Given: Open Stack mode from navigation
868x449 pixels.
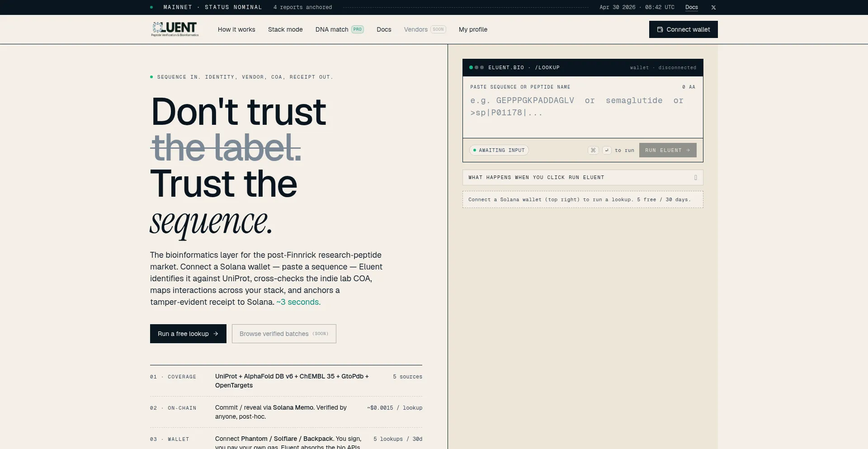Looking at the screenshot, I should pos(285,29).
